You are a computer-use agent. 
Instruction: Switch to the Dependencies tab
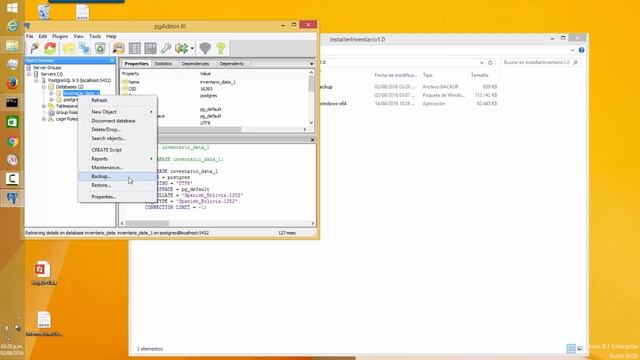coord(195,64)
